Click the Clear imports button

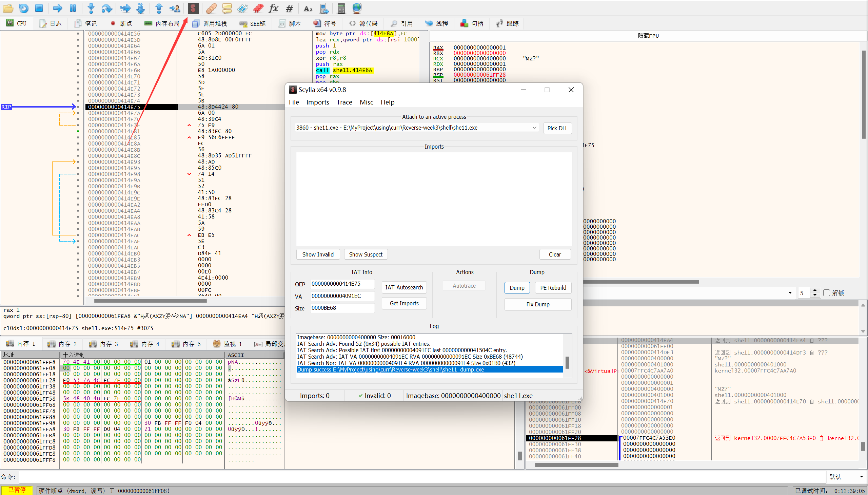554,254
